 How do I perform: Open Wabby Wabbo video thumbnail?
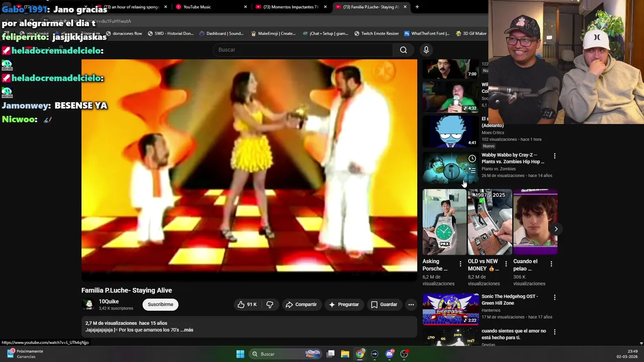pos(451,168)
